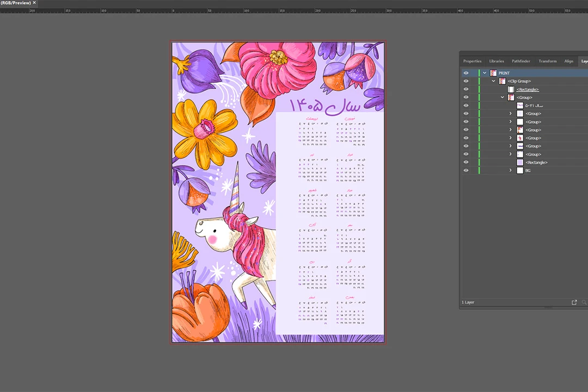
Task: Collapse the PRINT layer tree
Action: coord(485,73)
